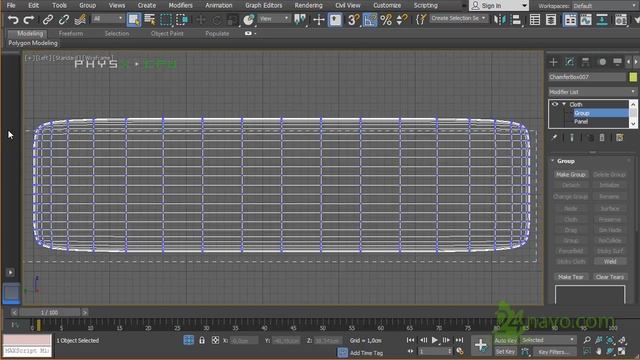
Task: Click the Make Tear button
Action: (571, 277)
